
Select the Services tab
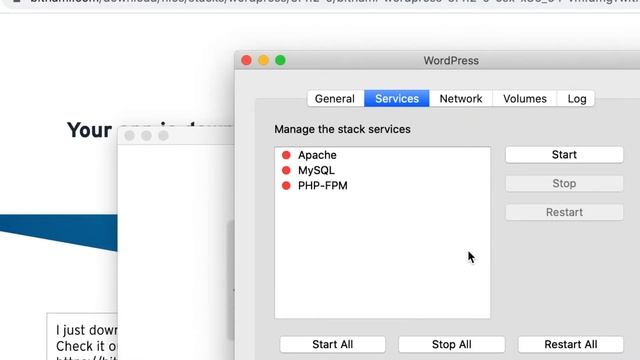click(397, 99)
